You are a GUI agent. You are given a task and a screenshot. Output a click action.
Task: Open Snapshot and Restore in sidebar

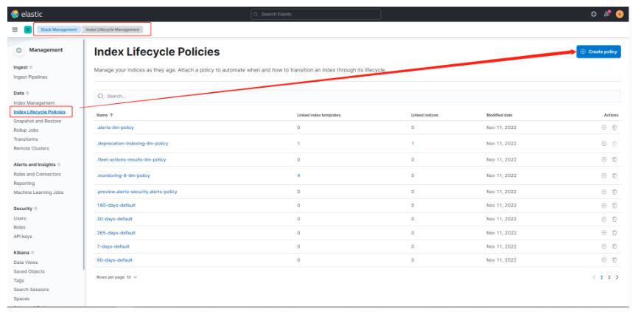[38, 121]
